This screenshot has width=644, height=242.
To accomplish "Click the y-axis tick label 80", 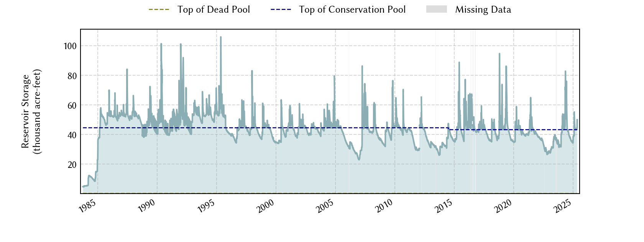I will click(x=72, y=76).
